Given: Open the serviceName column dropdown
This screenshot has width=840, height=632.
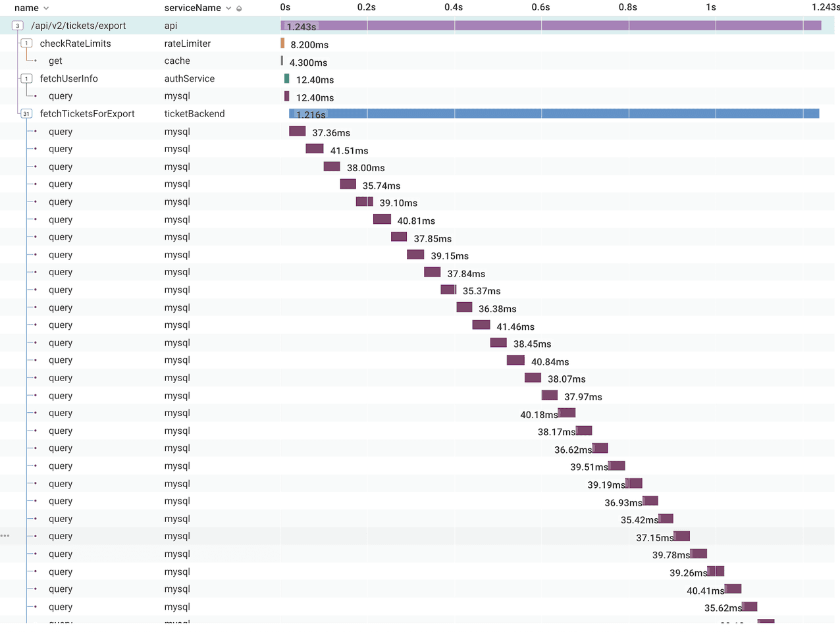Looking at the screenshot, I should [x=228, y=8].
